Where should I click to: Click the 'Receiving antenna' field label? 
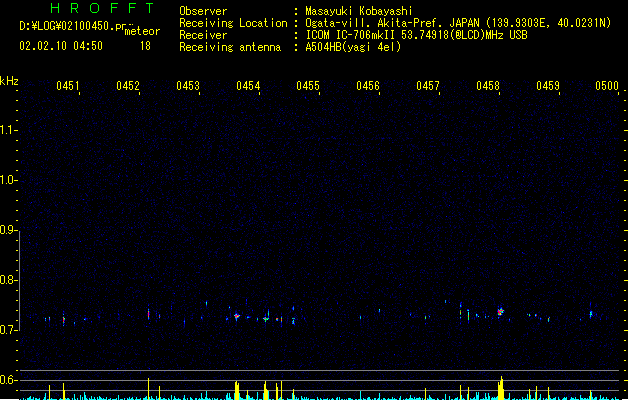(x=230, y=47)
